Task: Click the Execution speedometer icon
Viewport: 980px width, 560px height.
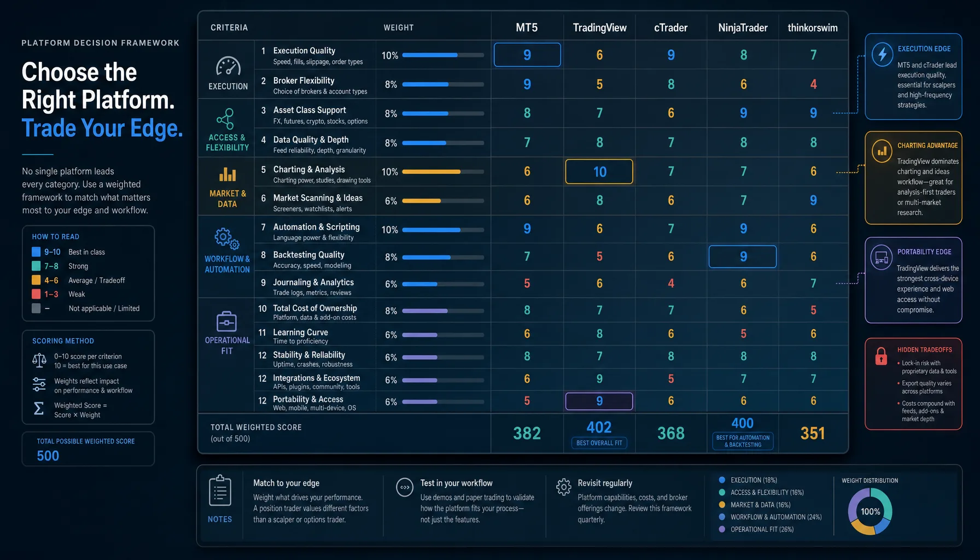Action: click(x=228, y=67)
